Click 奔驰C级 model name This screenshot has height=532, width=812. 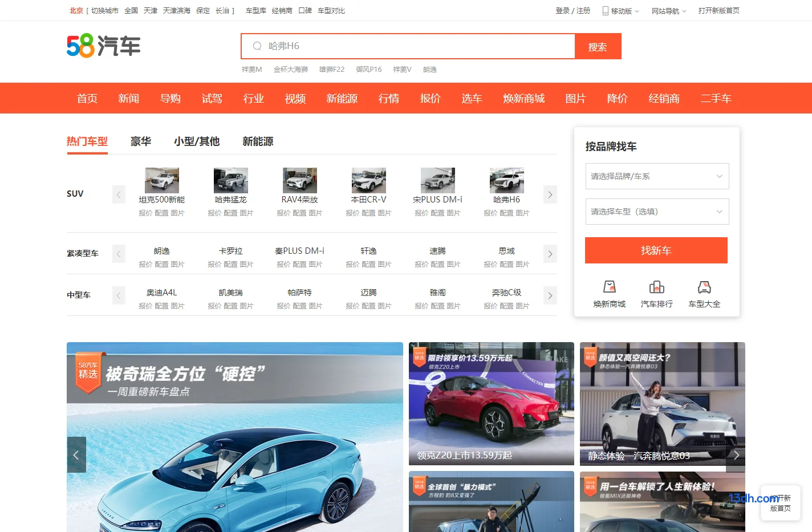pos(507,293)
